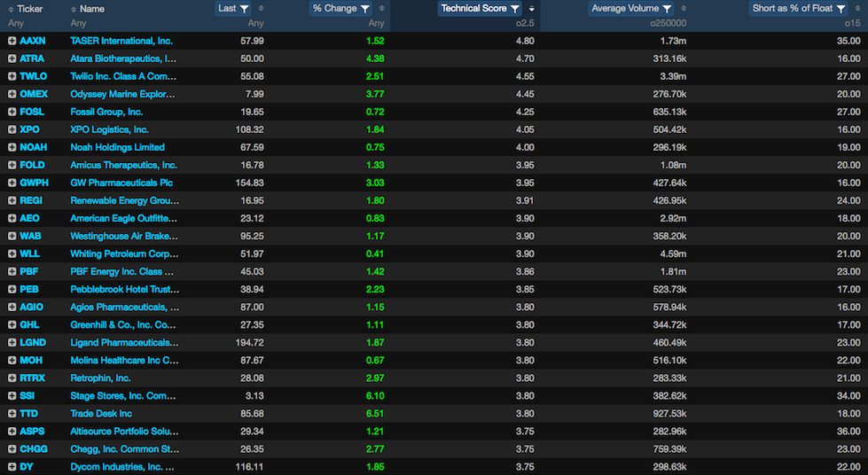Image resolution: width=868 pixels, height=475 pixels.
Task: Click the plus icon beside DY
Action: coord(12,467)
